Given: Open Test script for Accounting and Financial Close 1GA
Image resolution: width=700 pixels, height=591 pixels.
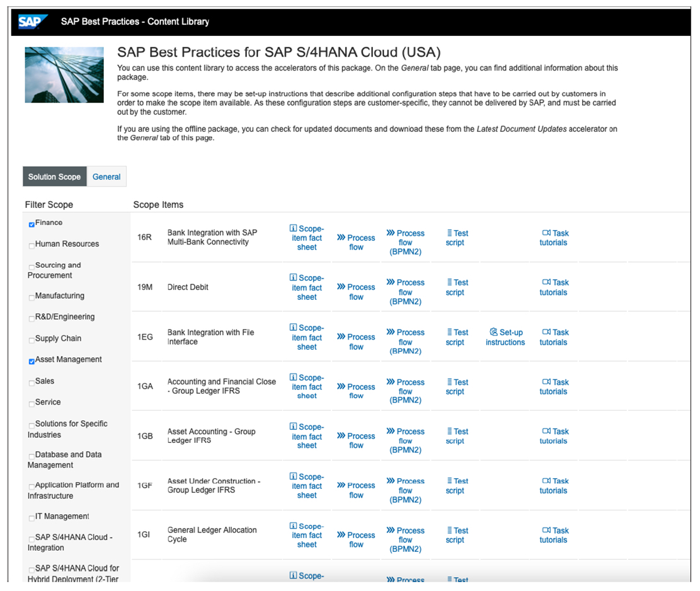Looking at the screenshot, I should 455,386.
